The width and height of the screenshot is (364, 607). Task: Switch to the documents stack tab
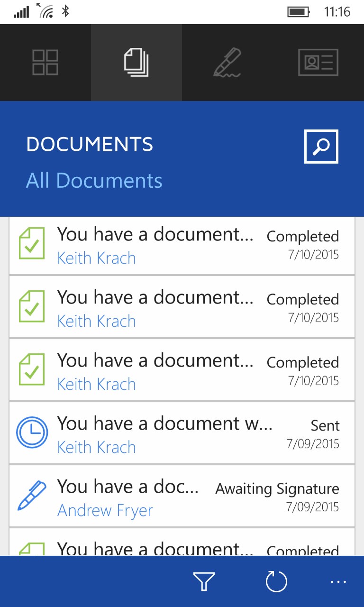pyautogui.click(x=136, y=63)
